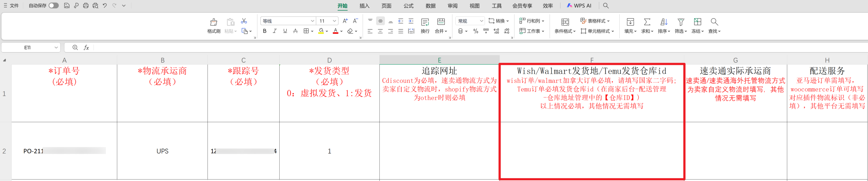Switch to 插入 Insert tab

[x=364, y=6]
